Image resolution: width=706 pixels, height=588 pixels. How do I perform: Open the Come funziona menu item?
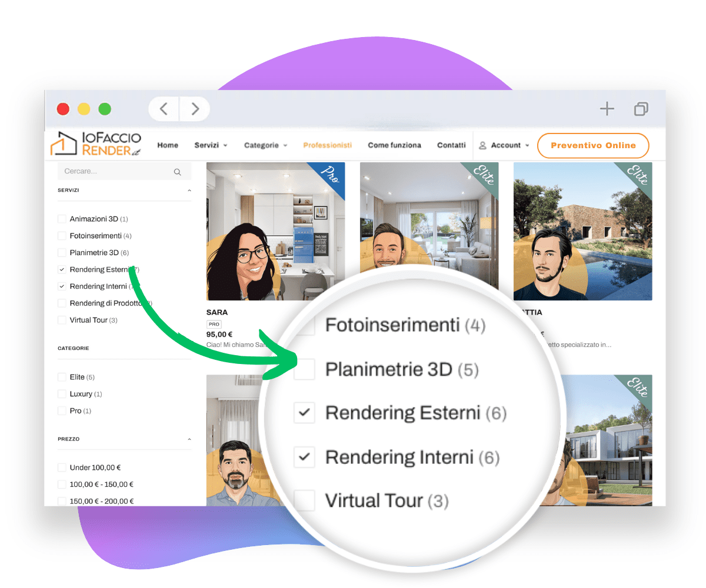(394, 145)
